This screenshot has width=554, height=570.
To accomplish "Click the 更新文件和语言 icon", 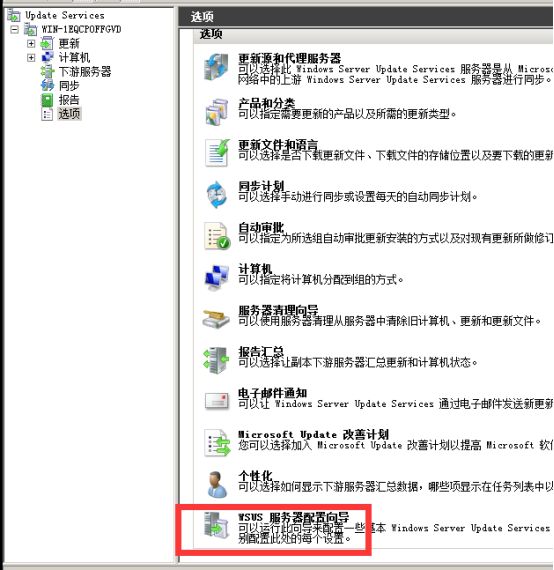I will 217,153.
